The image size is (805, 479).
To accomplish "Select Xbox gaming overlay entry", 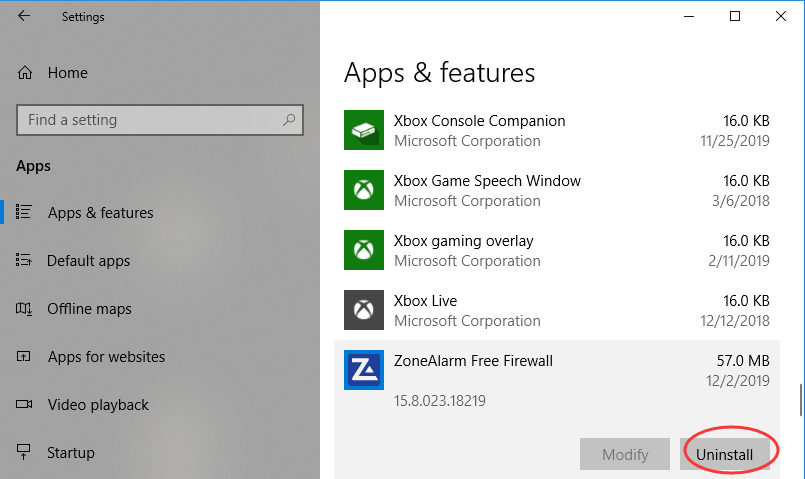I will (x=557, y=251).
